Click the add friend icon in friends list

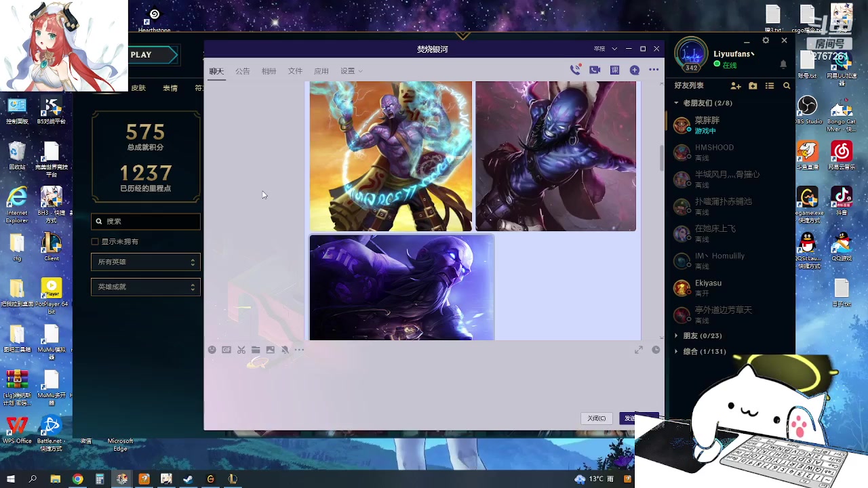[736, 86]
